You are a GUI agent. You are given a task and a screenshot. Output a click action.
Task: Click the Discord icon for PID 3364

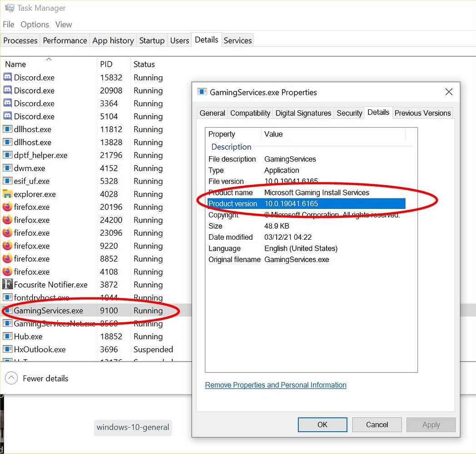click(x=8, y=104)
